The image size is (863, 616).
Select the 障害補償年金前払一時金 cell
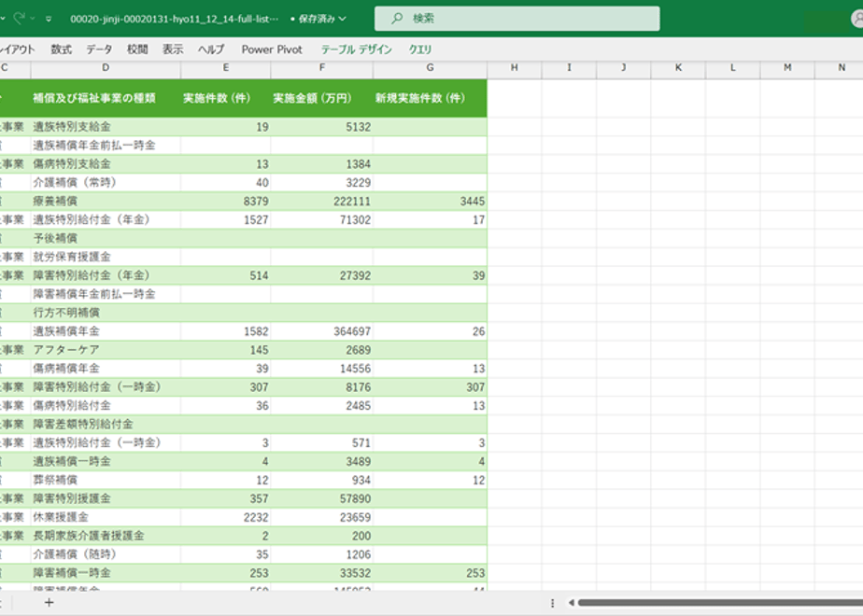(x=106, y=294)
